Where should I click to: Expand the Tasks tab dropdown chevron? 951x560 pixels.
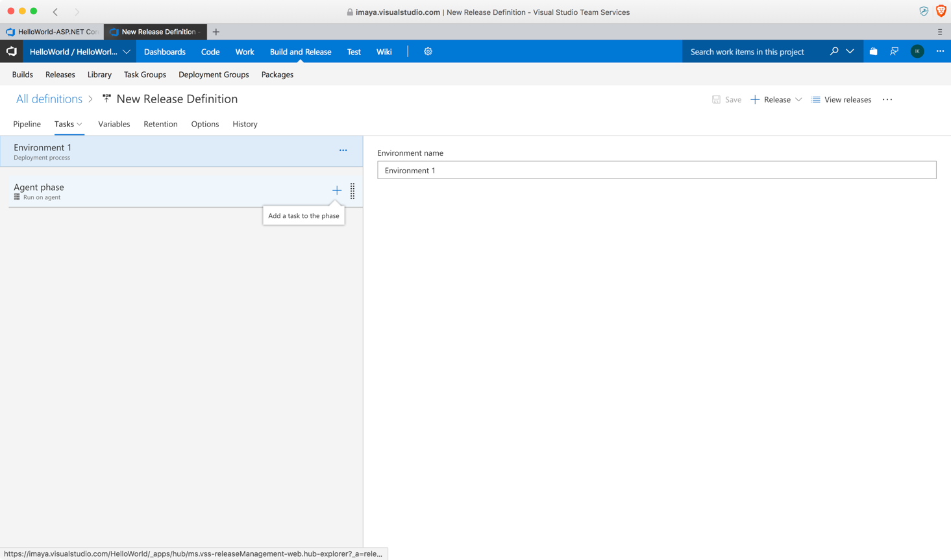tap(80, 124)
